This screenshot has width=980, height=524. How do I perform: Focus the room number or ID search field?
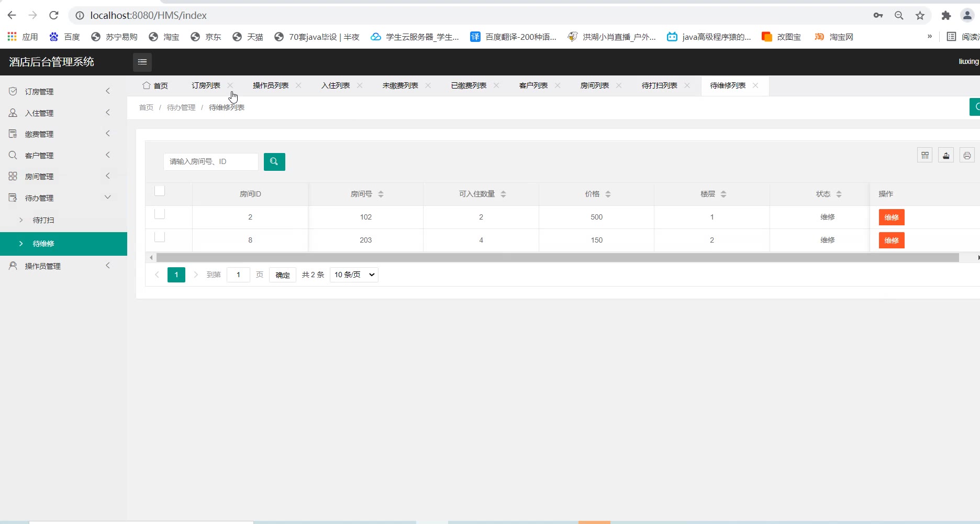(x=211, y=162)
